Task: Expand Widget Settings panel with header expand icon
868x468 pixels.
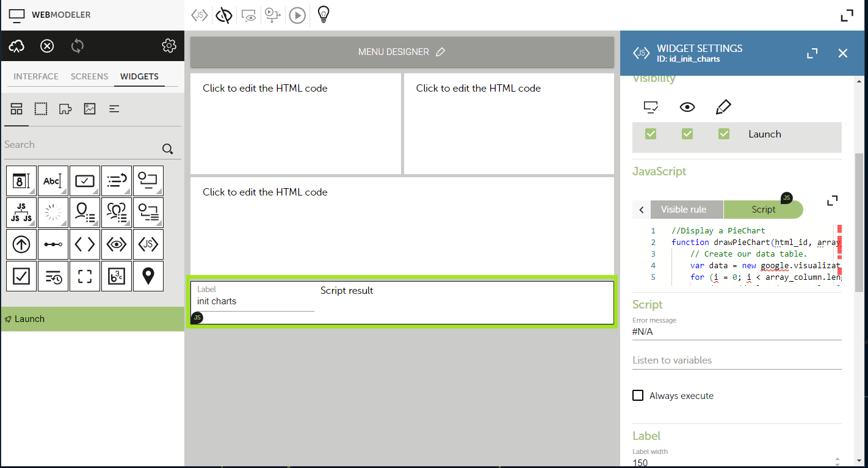Action: [x=812, y=53]
